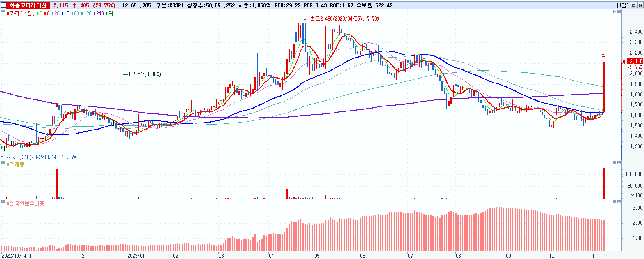Tick the checkbox beside the 화승코퍼레이션 stock name
Image resolution: width=644 pixels, height=259 pixels.
point(4,5)
